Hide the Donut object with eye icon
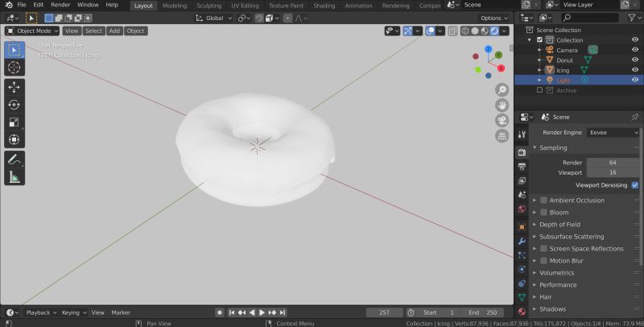 pos(635,60)
